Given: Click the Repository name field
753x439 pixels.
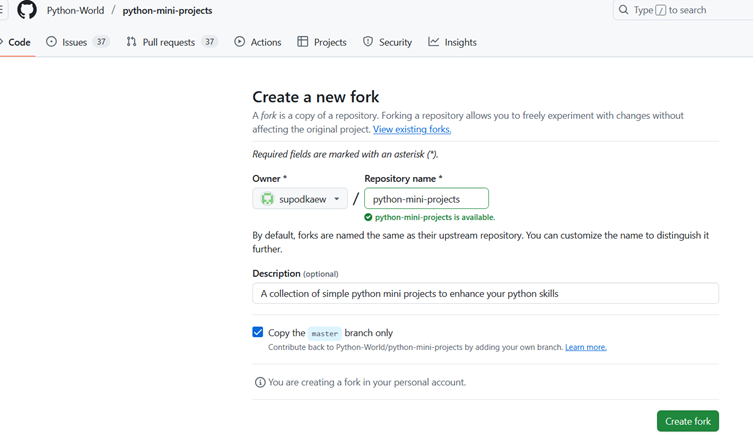Looking at the screenshot, I should (426, 199).
